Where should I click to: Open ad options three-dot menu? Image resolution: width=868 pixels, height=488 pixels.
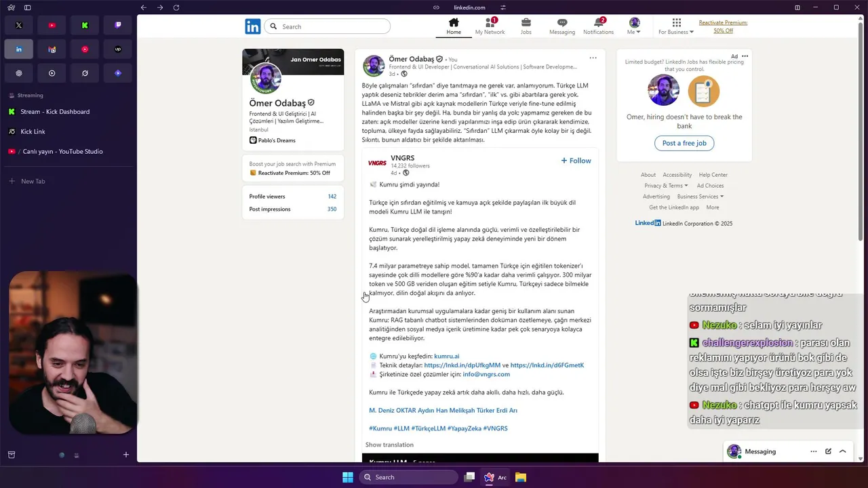(x=745, y=56)
